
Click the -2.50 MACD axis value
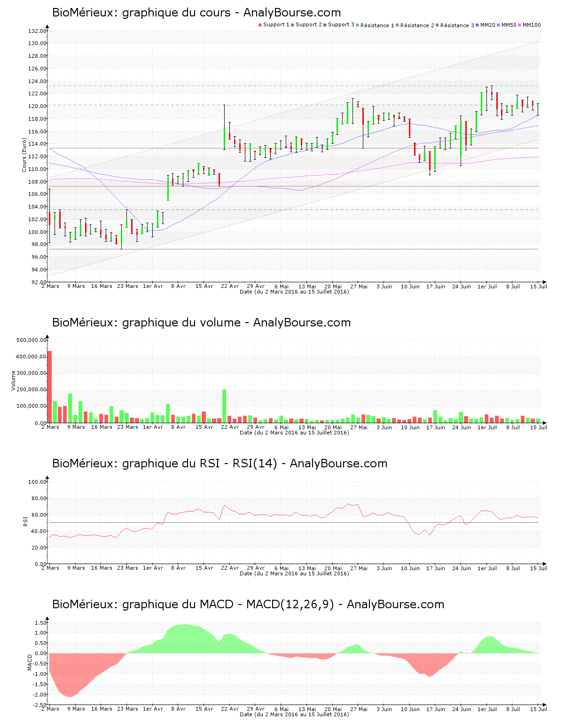(x=39, y=705)
